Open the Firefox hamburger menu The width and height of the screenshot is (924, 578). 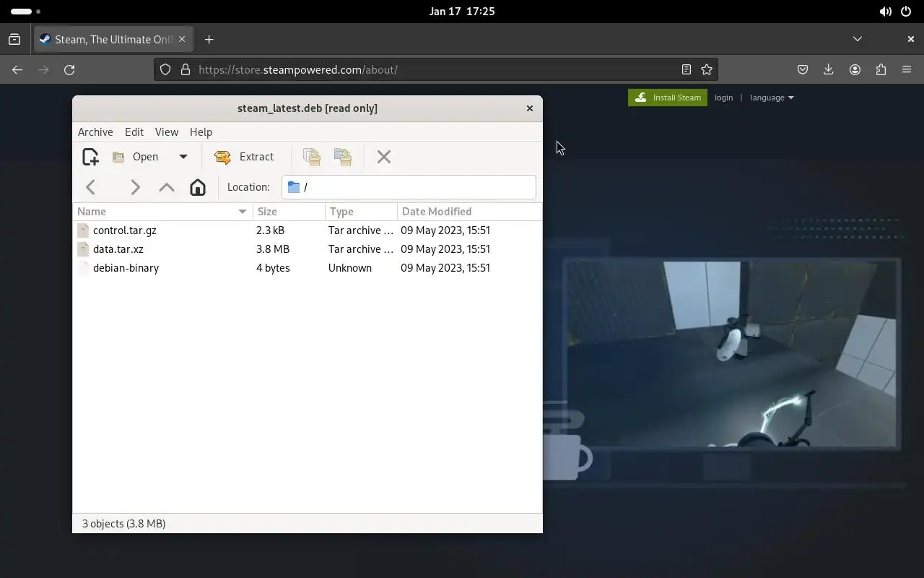(907, 70)
